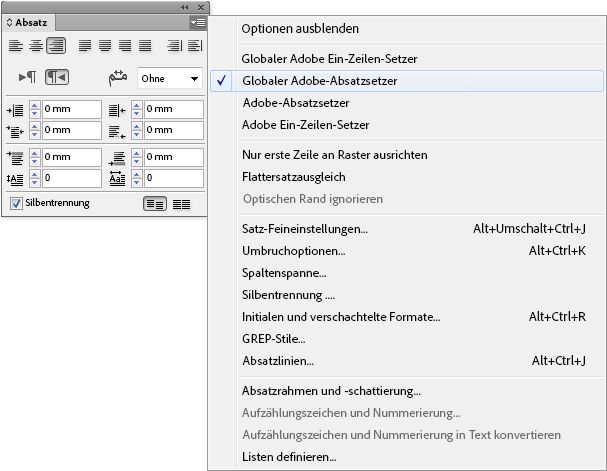Image resolution: width=607 pixels, height=471 pixels.
Task: Center align the paragraph text
Action: tap(36, 46)
